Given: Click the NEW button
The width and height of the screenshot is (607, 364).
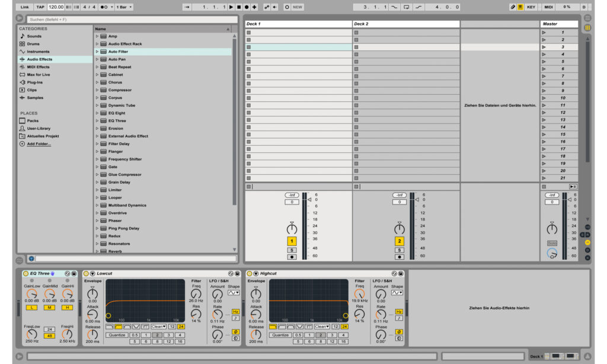Looking at the screenshot, I should pos(298,7).
